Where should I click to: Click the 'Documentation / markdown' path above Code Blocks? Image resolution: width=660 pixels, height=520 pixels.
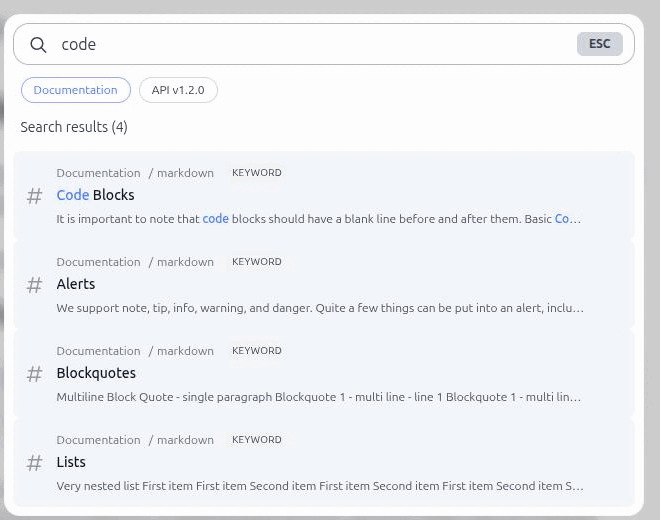pos(135,173)
